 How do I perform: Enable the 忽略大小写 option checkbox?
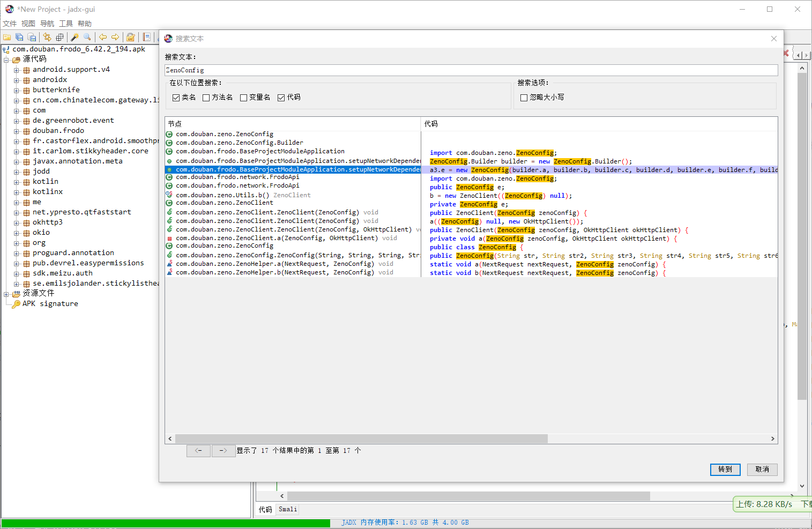[524, 98]
